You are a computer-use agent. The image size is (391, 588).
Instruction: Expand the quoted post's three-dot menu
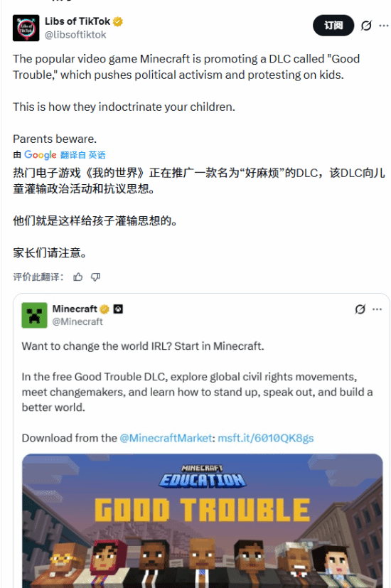[377, 309]
